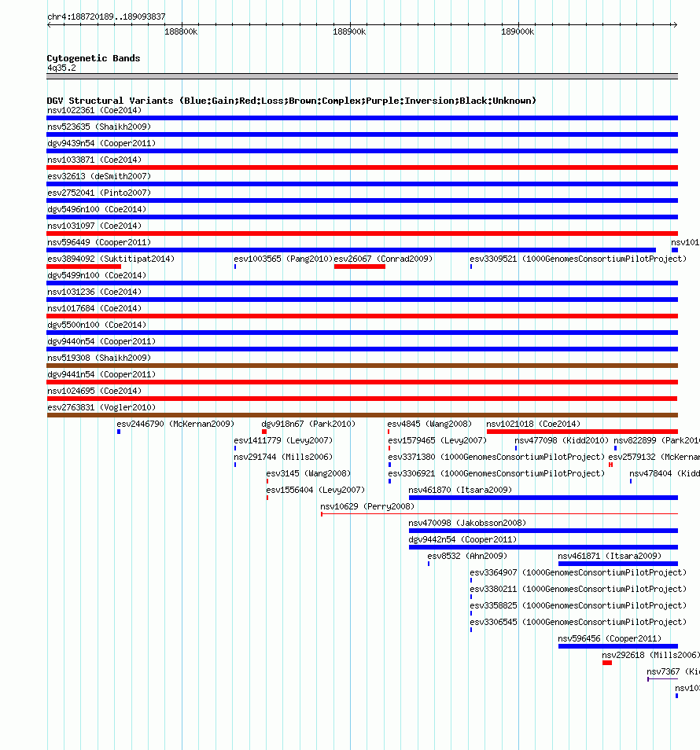Image resolution: width=700 pixels, height=750 pixels.
Task: Click the nsv10629 (Perry2008) label
Action: [x=367, y=506]
